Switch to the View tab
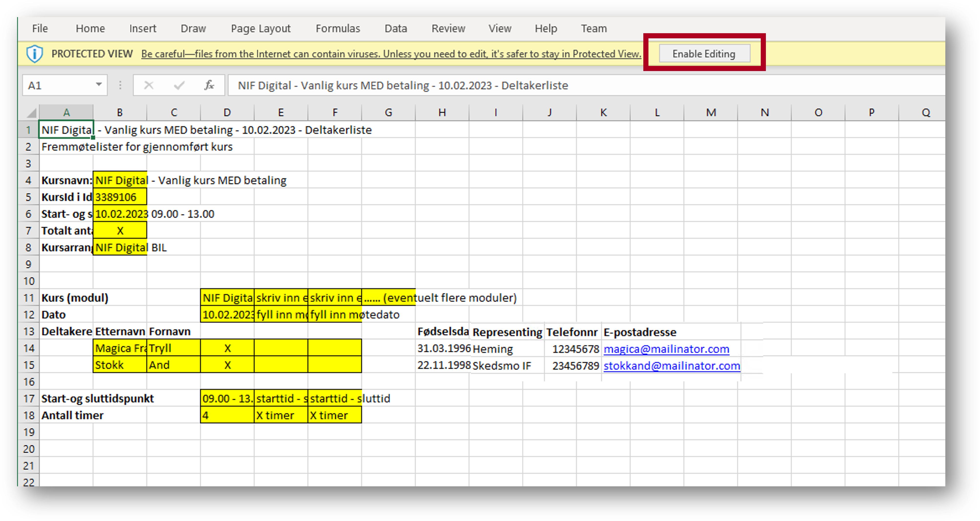This screenshot has height=521, width=980. pos(500,29)
